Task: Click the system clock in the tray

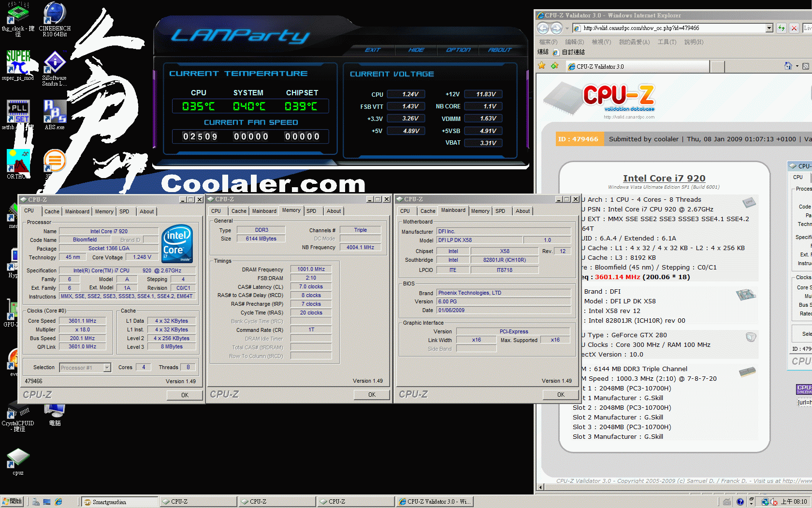Action: pyautogui.click(x=794, y=502)
